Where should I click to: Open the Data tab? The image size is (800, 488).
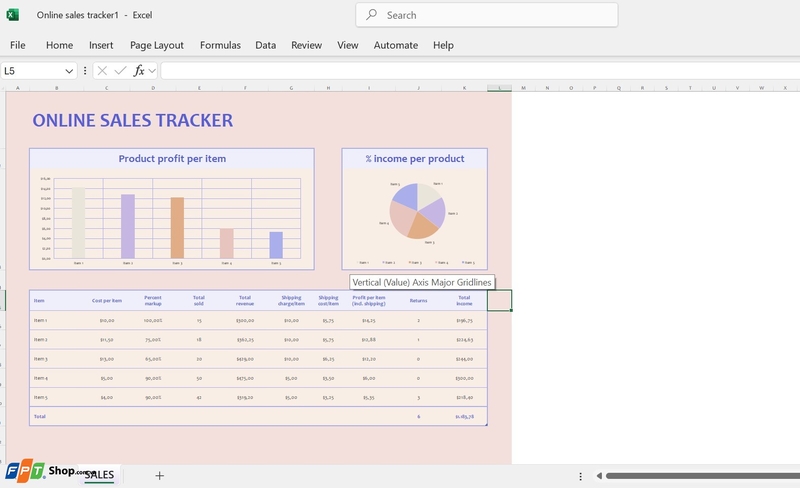click(x=265, y=45)
